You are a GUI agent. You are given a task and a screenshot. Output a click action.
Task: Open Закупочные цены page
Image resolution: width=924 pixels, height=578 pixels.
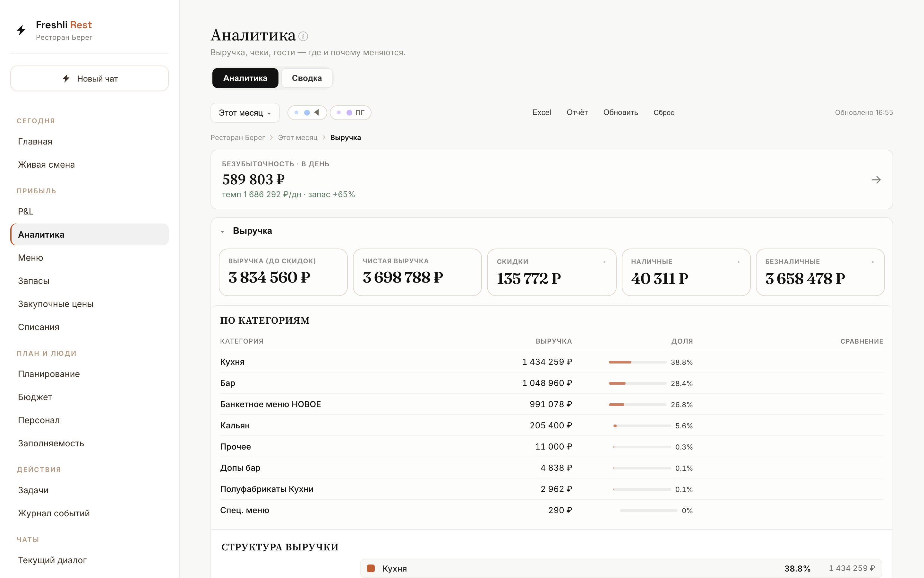point(89,304)
